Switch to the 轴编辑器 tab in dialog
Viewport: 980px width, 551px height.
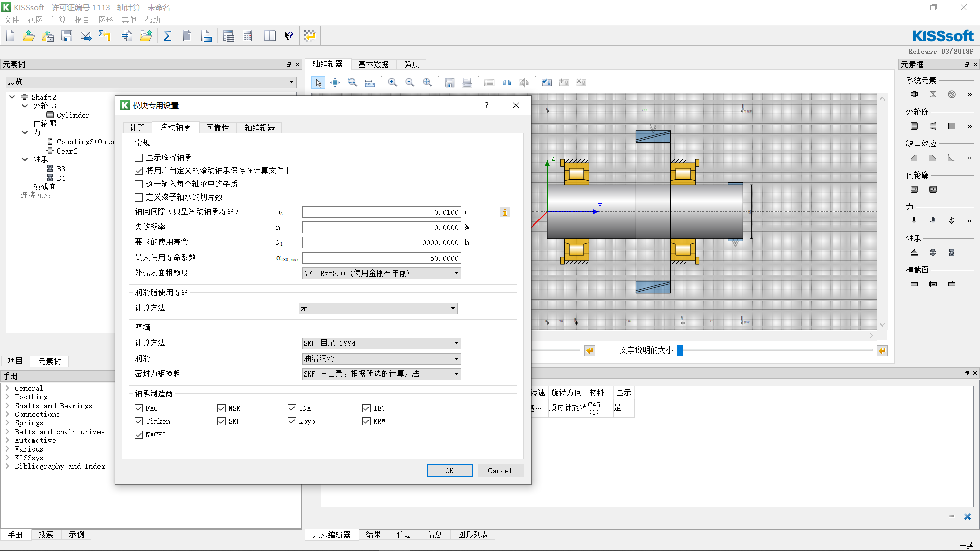(x=260, y=128)
